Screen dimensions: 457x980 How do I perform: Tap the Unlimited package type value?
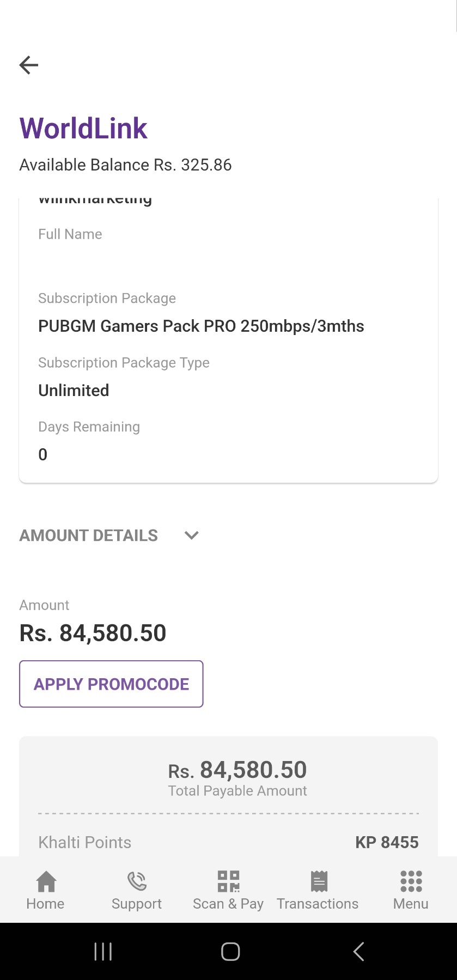coord(74,391)
